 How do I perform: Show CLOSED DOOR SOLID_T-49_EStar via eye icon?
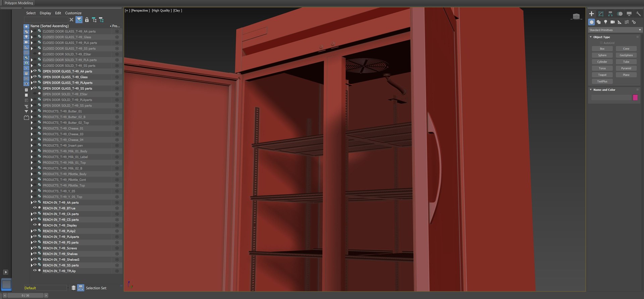[35, 54]
